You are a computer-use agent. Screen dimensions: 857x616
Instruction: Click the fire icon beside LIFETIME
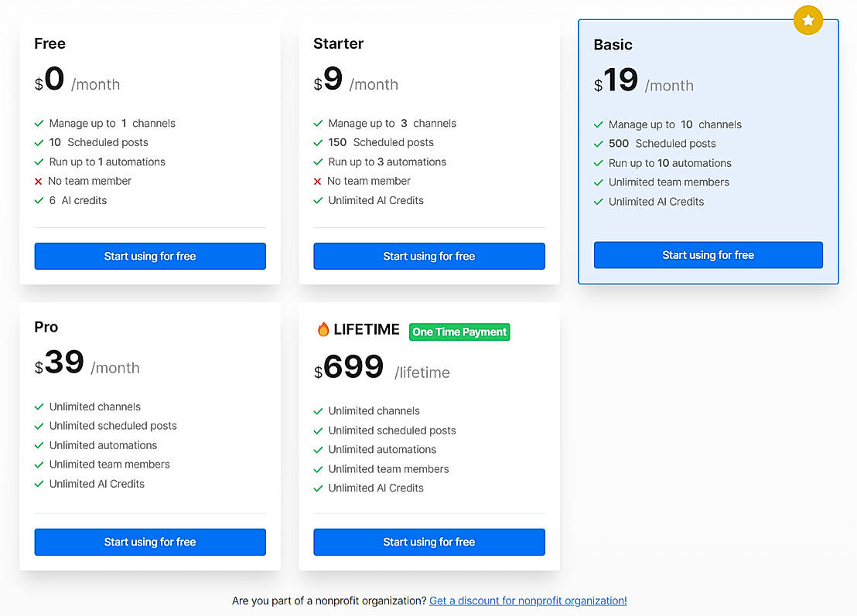[323, 329]
